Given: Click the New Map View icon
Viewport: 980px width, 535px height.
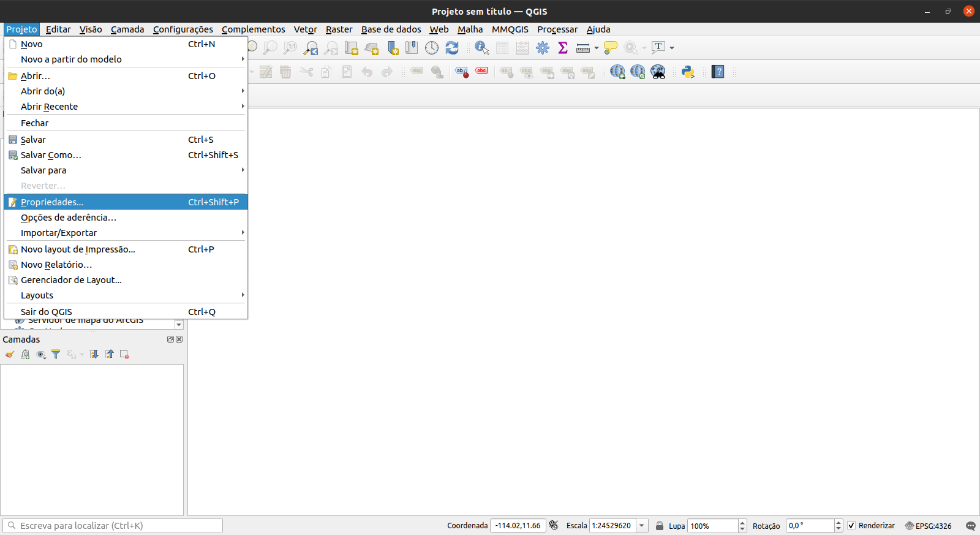Looking at the screenshot, I should click(352, 48).
